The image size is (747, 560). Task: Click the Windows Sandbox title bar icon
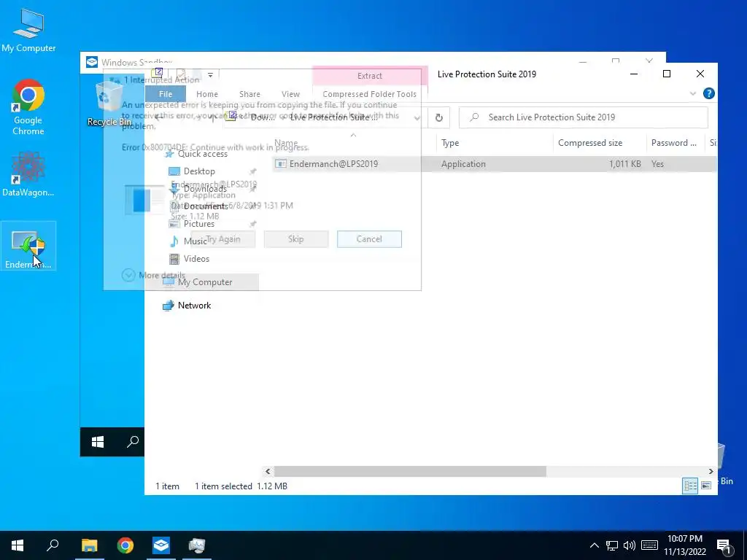pyautogui.click(x=91, y=63)
